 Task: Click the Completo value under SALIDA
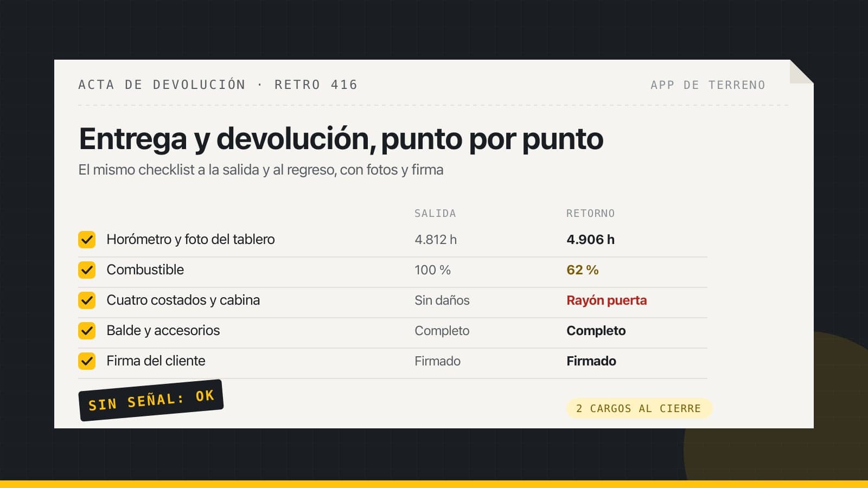(442, 331)
